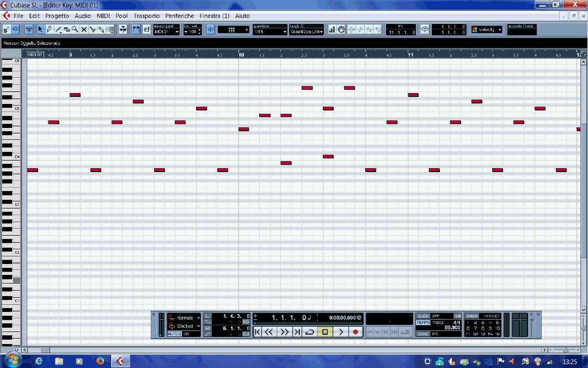
Task: Select the Split scissors tool
Action: click(x=93, y=29)
